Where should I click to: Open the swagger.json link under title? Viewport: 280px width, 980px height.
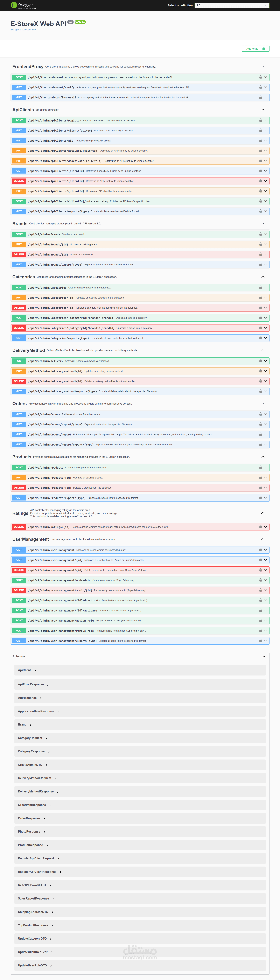click(x=23, y=30)
